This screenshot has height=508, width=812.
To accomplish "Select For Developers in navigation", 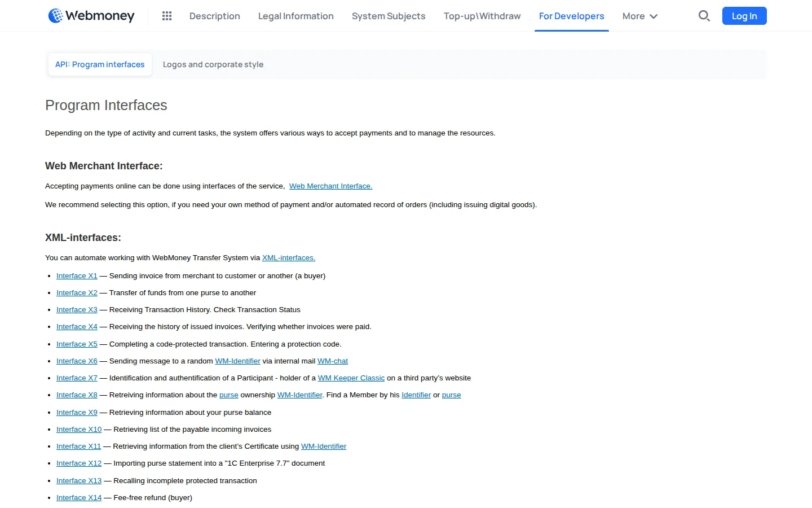I will tap(571, 16).
